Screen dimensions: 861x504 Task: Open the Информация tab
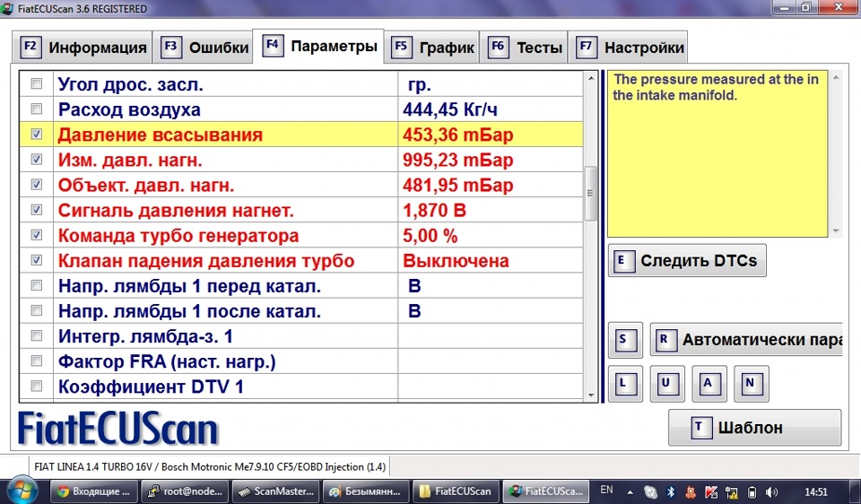click(x=83, y=48)
